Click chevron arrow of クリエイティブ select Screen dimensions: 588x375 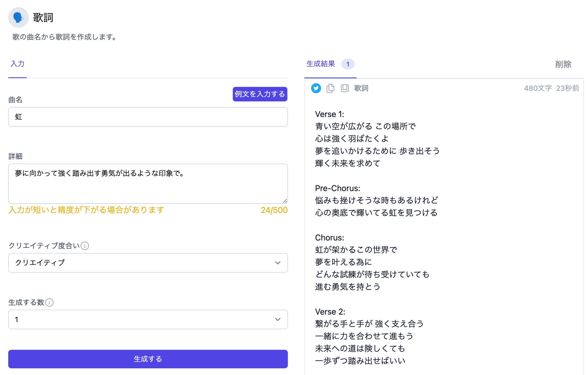coord(278,263)
